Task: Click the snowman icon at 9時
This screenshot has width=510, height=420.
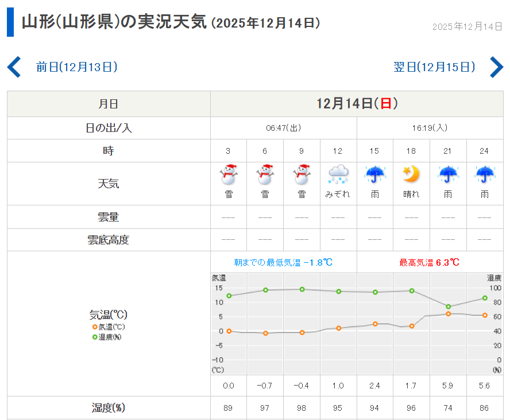Action: pos(302,174)
